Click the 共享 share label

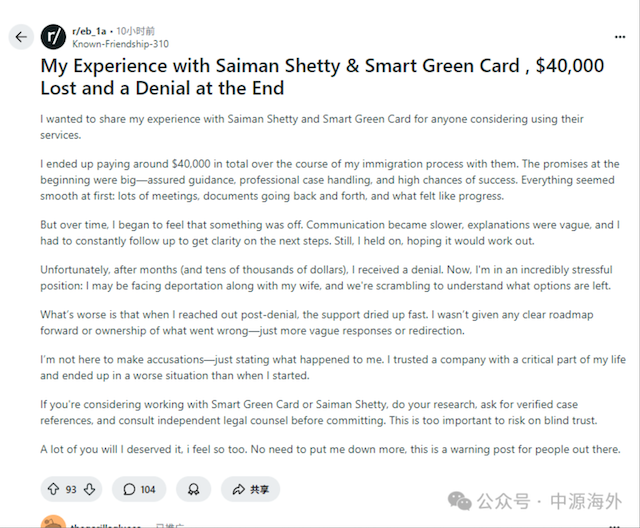click(x=260, y=489)
